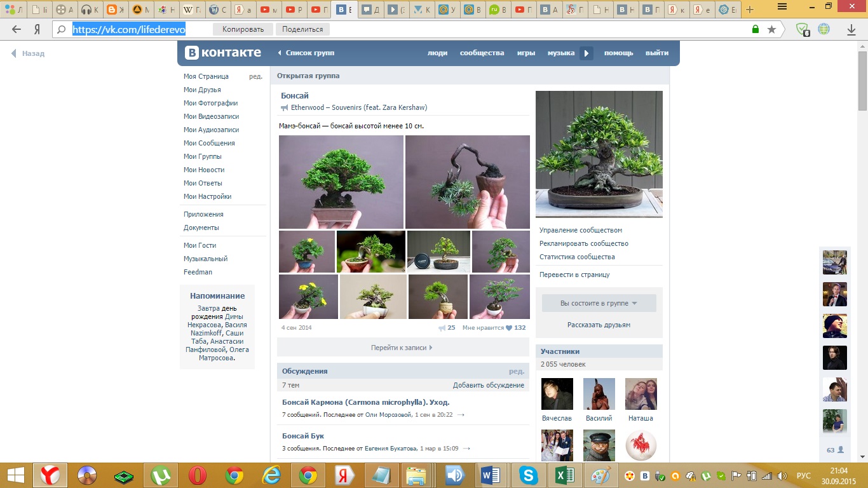This screenshot has height=488, width=868.
Task: Open 'Мои Аудиозаписи' in the left menu
Action: tap(212, 130)
